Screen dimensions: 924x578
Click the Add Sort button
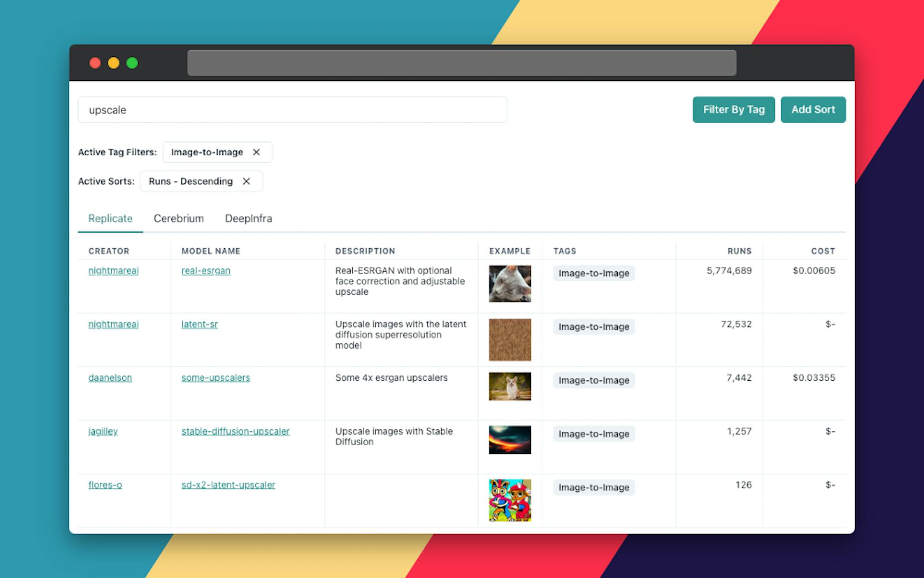click(813, 110)
